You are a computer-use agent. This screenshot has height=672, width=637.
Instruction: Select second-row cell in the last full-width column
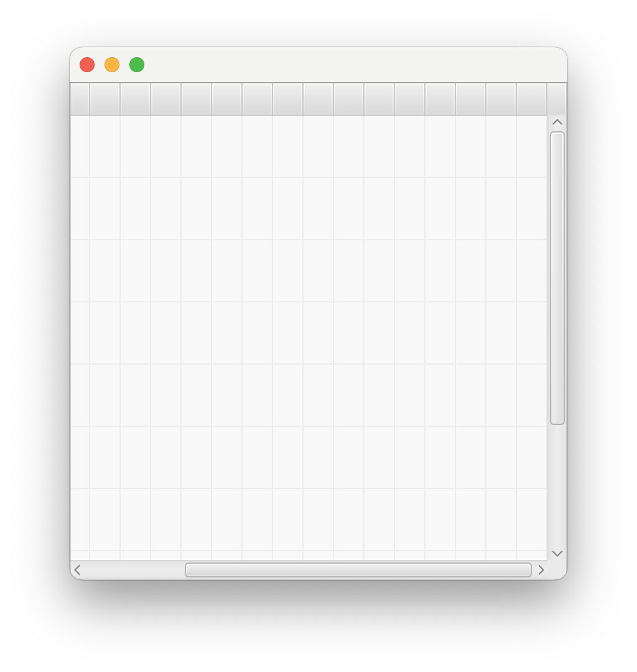(x=531, y=208)
